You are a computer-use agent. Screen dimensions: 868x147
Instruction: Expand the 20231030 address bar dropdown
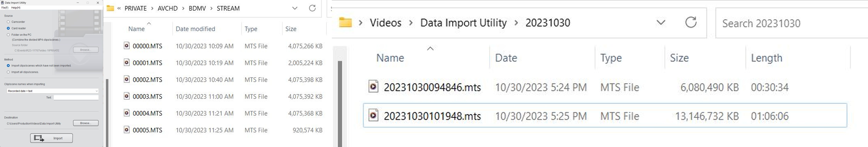pos(661,23)
